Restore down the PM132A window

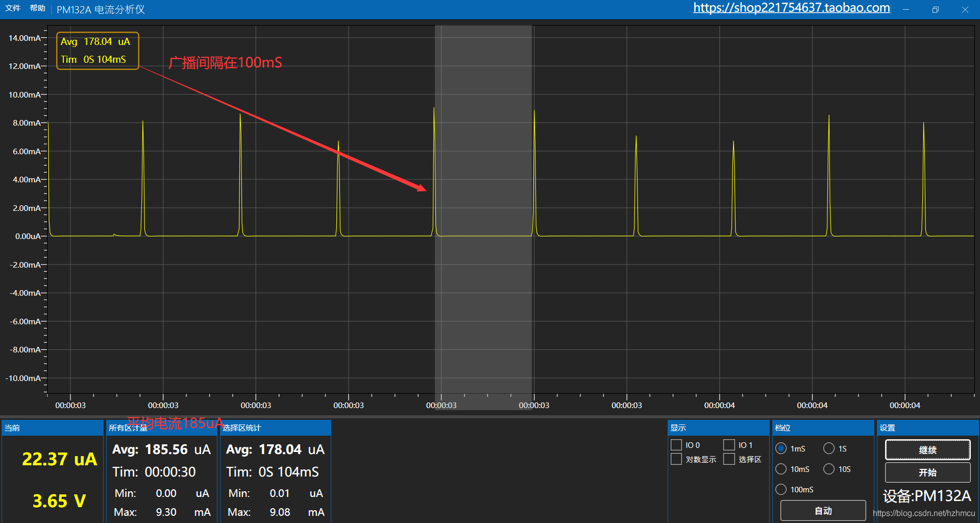tap(936, 9)
